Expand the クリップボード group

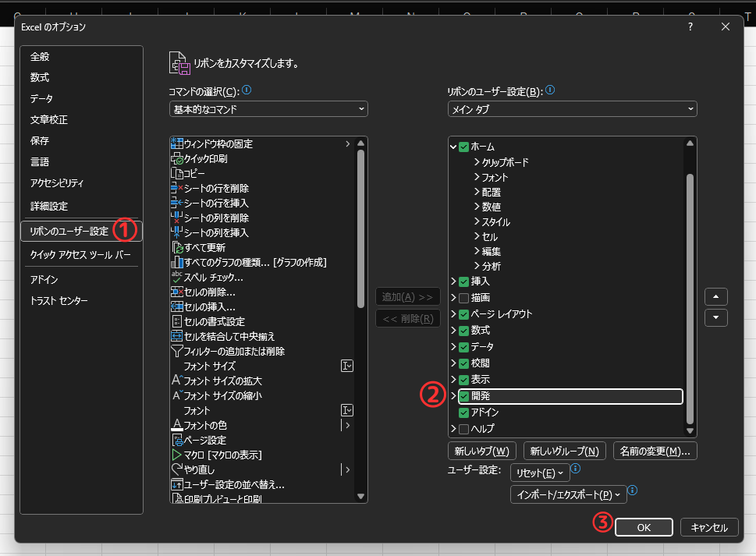[x=477, y=162]
